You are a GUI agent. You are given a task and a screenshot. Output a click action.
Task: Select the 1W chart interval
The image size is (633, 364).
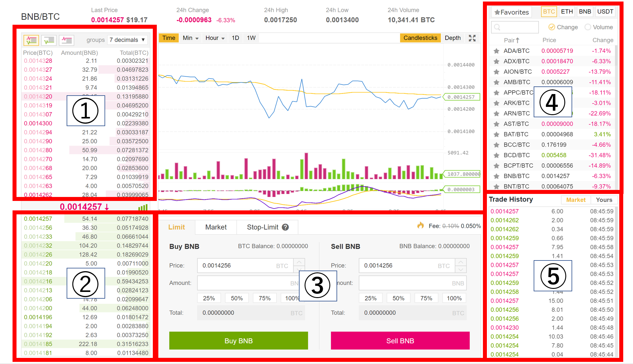pyautogui.click(x=251, y=38)
